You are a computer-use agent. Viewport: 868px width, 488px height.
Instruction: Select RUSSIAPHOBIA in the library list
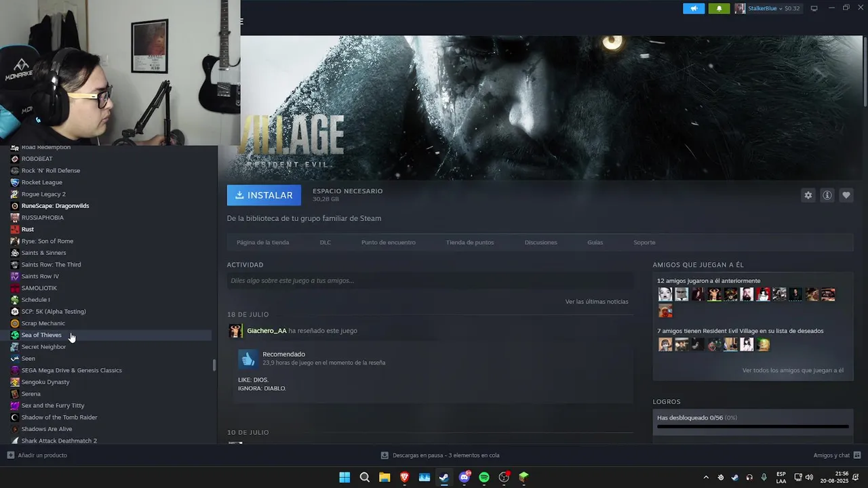tap(42, 218)
